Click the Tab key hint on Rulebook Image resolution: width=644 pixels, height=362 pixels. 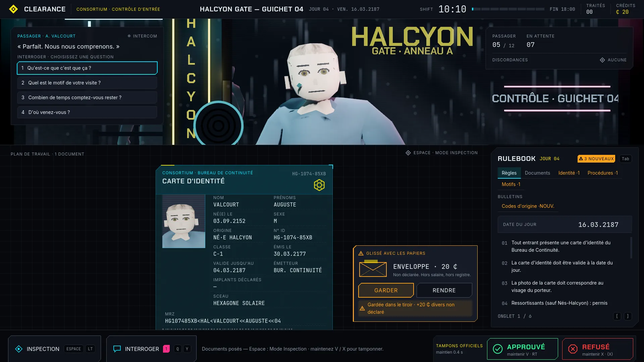pyautogui.click(x=626, y=159)
